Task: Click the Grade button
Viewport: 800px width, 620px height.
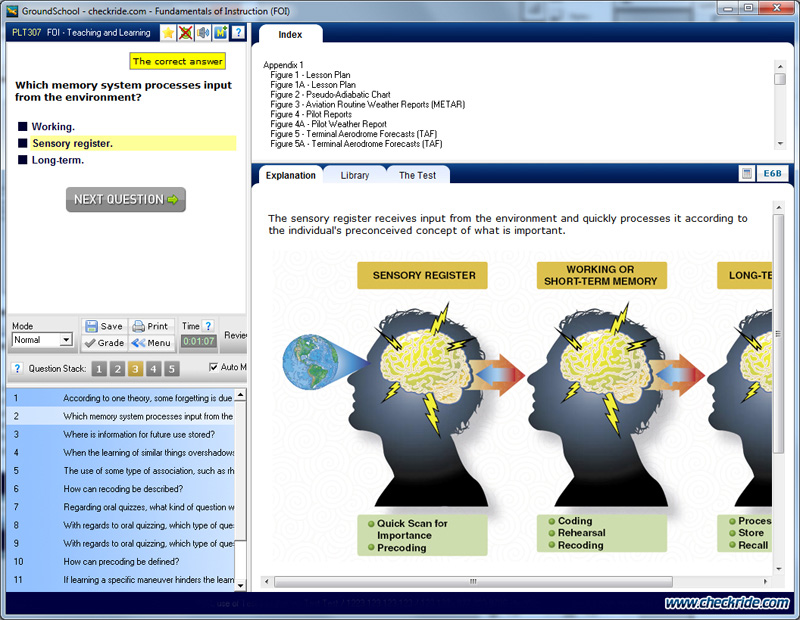Action: click(104, 343)
